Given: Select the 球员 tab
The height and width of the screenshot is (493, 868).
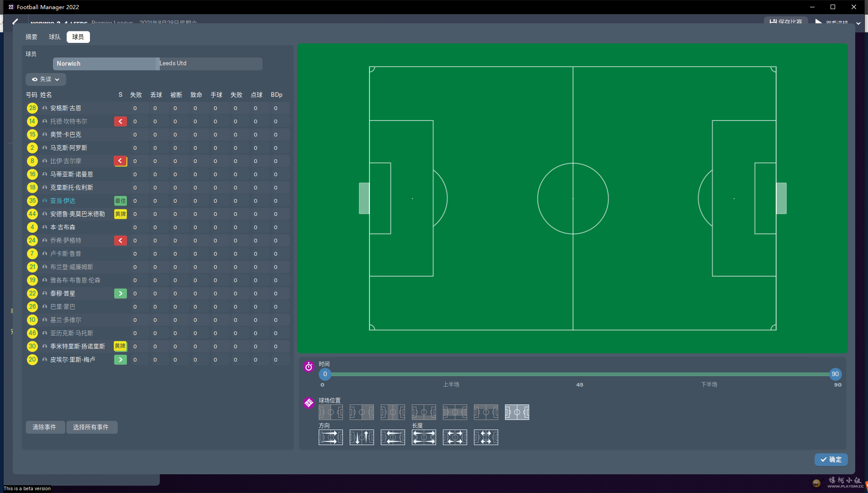Looking at the screenshot, I should (78, 37).
